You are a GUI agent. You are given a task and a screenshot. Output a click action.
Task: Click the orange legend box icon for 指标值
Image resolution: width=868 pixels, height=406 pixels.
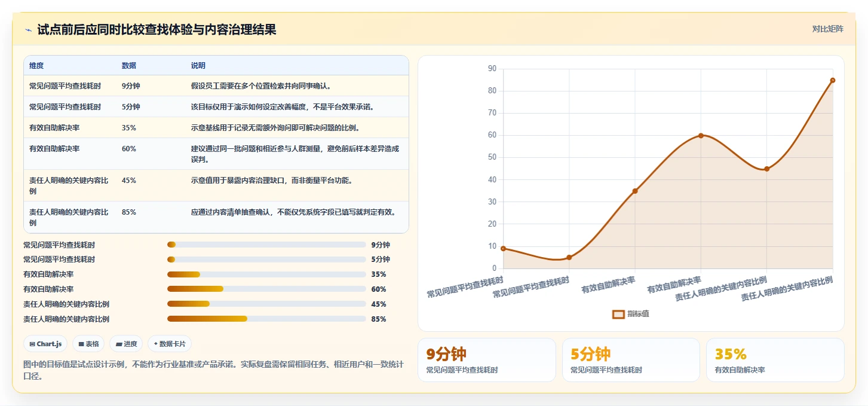coord(618,314)
